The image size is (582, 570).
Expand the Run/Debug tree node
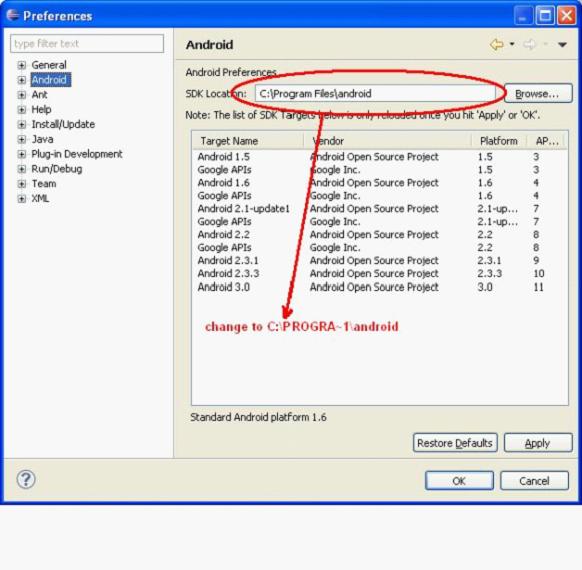(22, 169)
